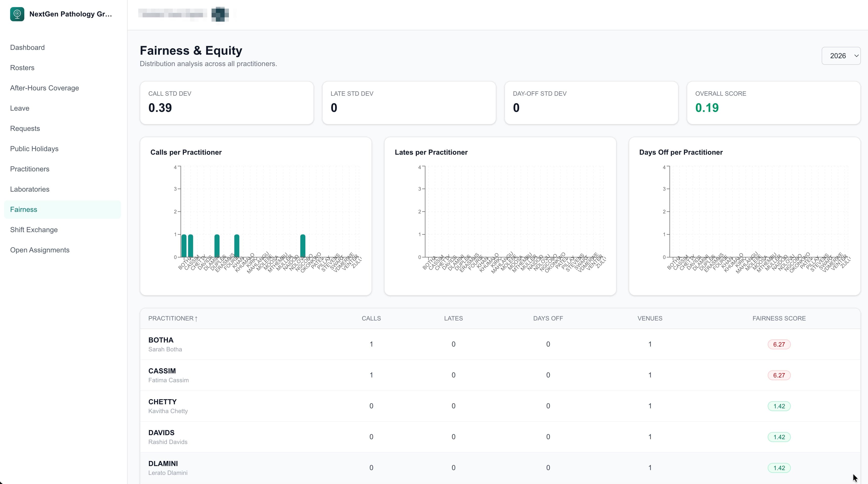Screen dimensions: 868x484
Task: Open the Requests page
Action: (25, 128)
